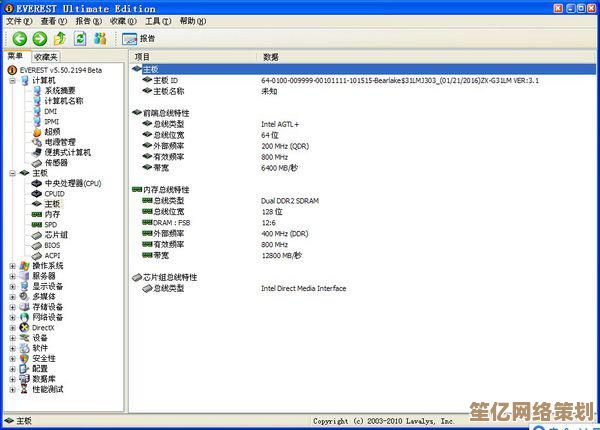Select the 便携式计算机 laptop icon
Screen dimensions: 600x430
click(37, 153)
